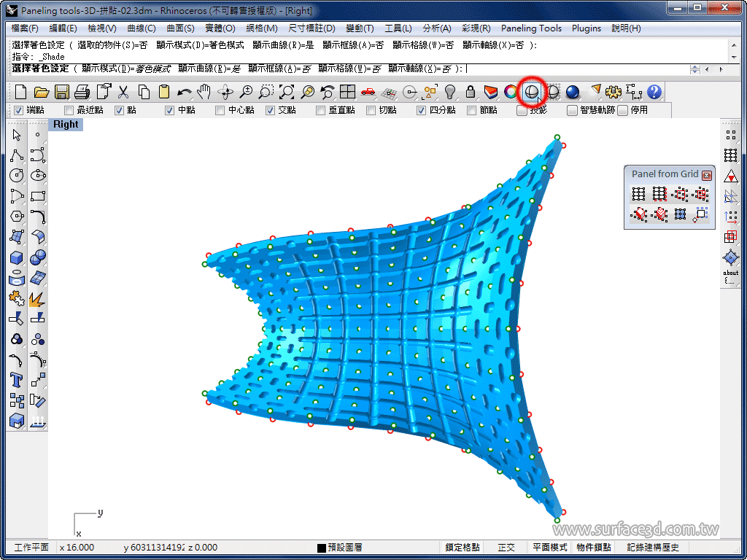747x560 pixels.
Task: Save the file with the floppy icon
Action: click(62, 91)
